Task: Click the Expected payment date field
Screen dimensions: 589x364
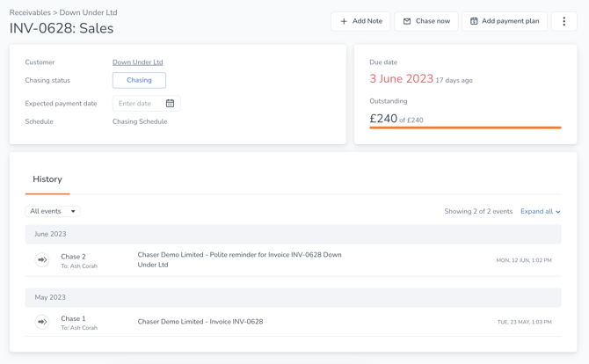Action: pos(147,103)
